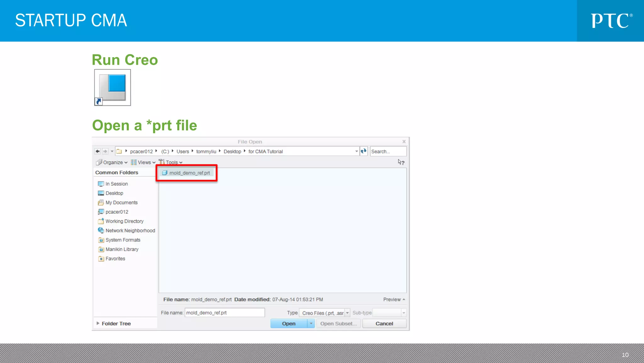Image resolution: width=644 pixels, height=363 pixels.
Task: Navigate to Users in the breadcrumb
Action: (x=183, y=151)
